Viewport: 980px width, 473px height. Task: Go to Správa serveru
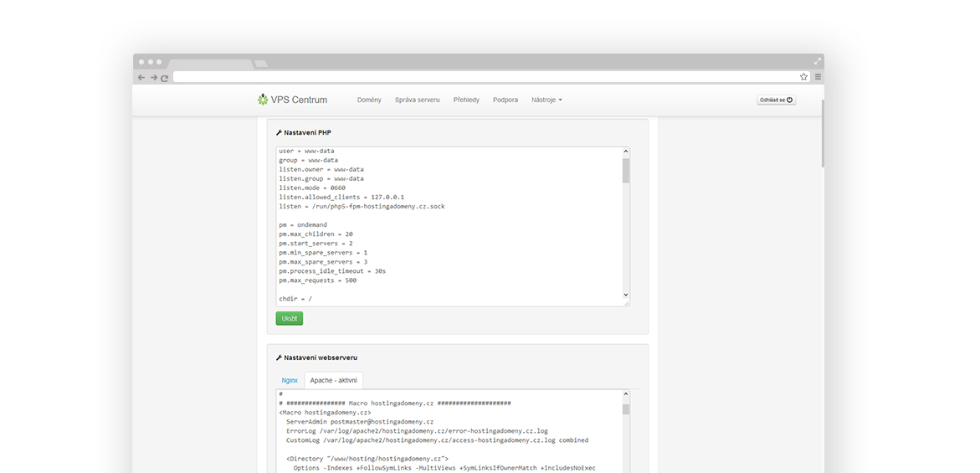tap(417, 100)
